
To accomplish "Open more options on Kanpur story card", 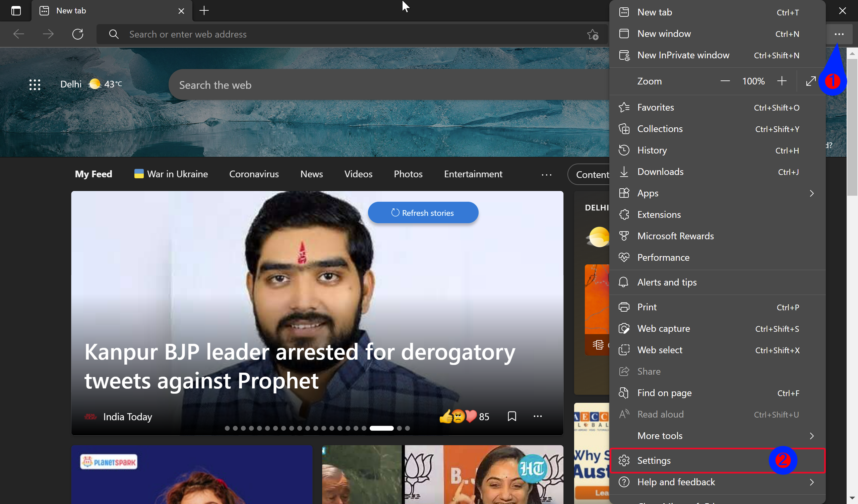I will pos(538,416).
